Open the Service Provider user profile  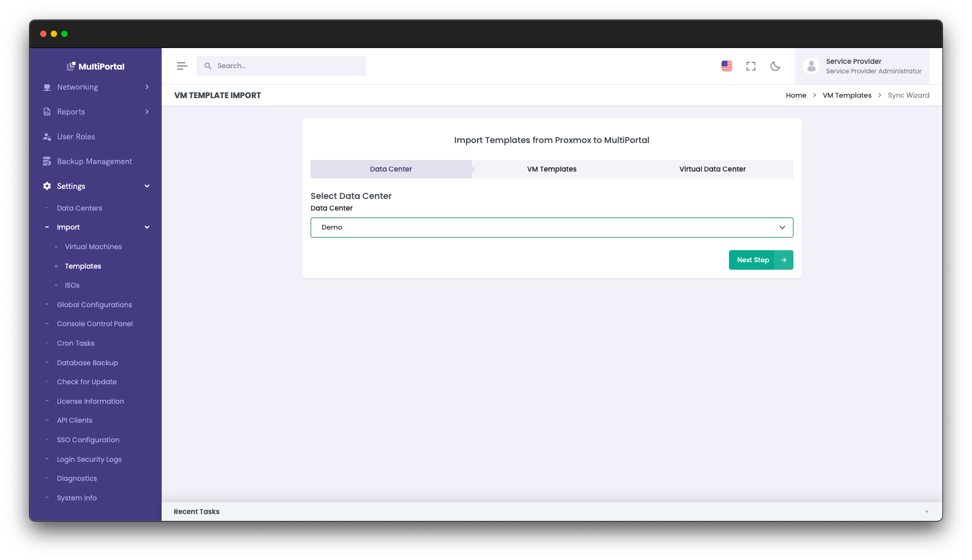pos(861,66)
